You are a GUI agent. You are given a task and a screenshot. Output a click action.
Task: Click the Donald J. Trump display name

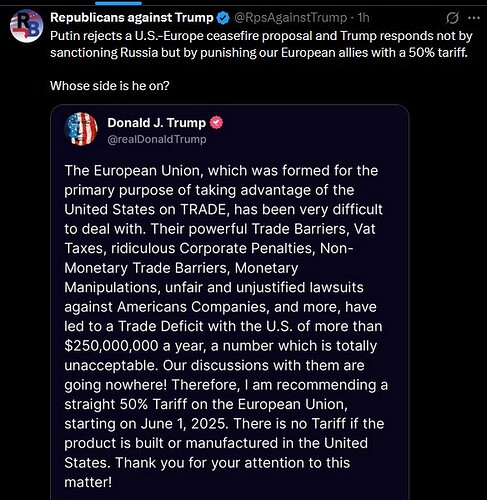[x=157, y=123]
